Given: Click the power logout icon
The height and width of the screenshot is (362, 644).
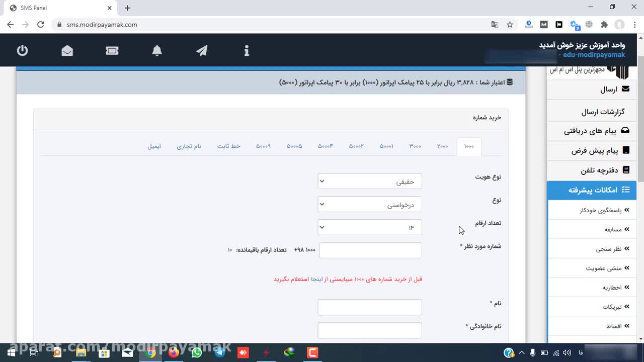Looking at the screenshot, I should (x=22, y=51).
